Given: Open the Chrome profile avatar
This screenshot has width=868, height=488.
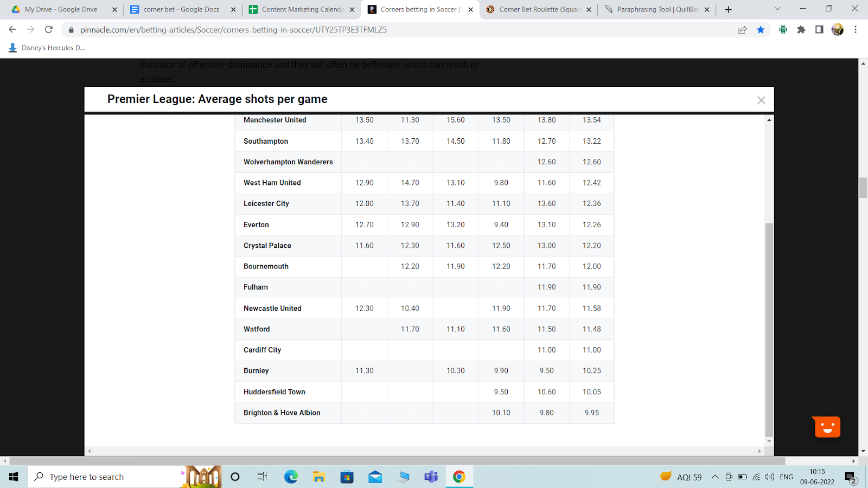Looking at the screenshot, I should (x=838, y=30).
